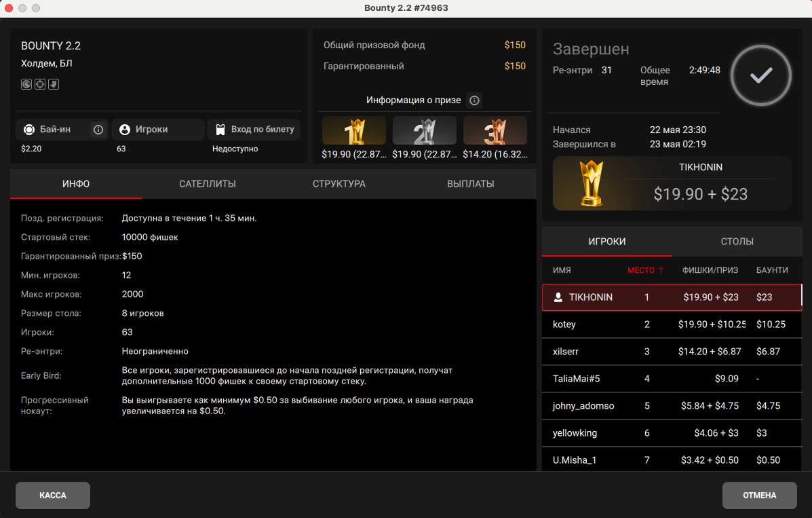This screenshot has height=518, width=812.
Task: Switch to the САТЕЛЛИТЫ tab
Action: 208,184
